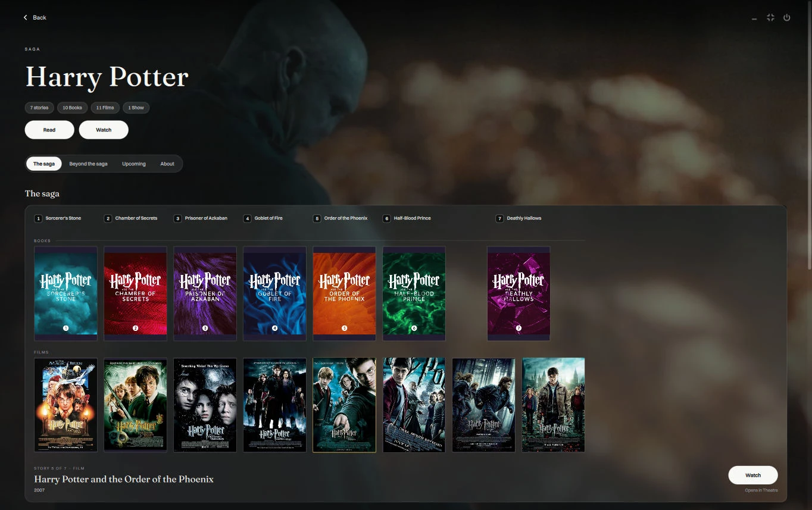Select the "The saga" tab
812x510 pixels.
click(44, 164)
